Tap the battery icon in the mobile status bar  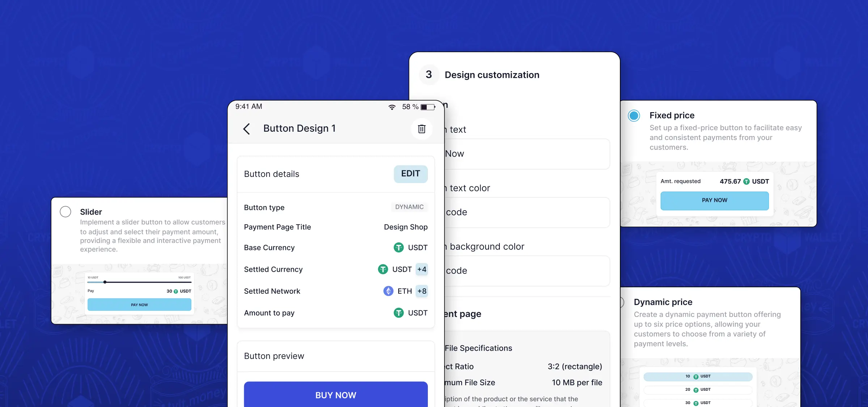tap(429, 106)
